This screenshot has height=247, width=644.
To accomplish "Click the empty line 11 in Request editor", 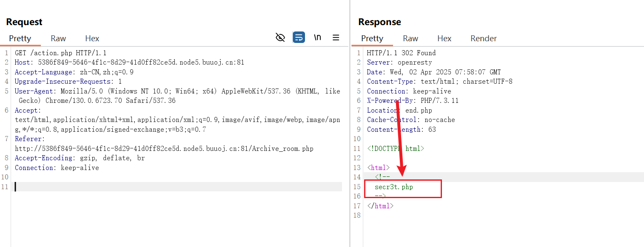I will pos(178,187).
